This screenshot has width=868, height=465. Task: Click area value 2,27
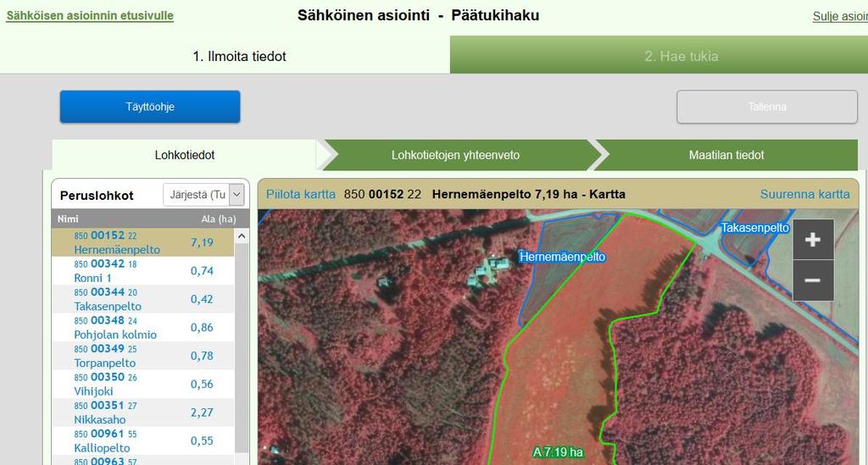pyautogui.click(x=202, y=412)
